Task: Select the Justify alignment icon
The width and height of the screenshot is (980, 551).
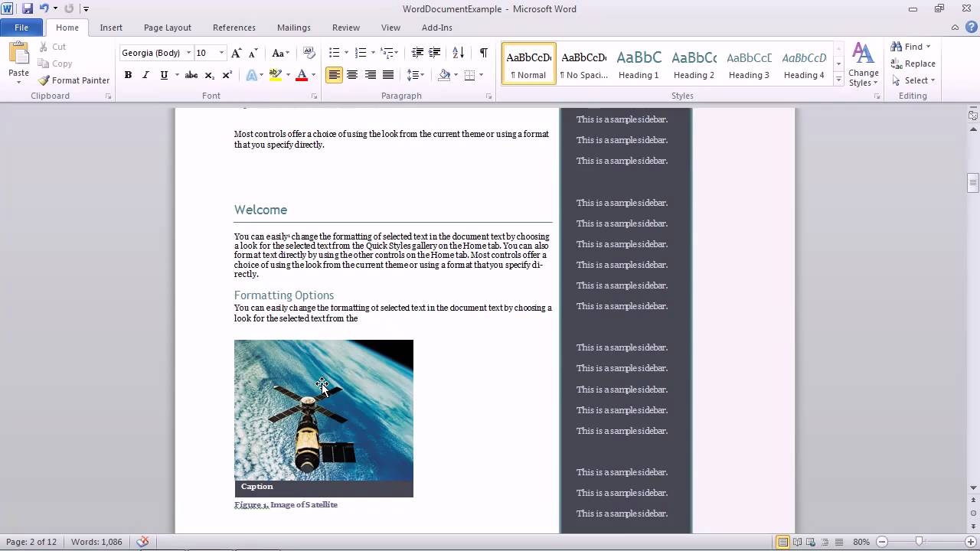Action: click(x=388, y=75)
